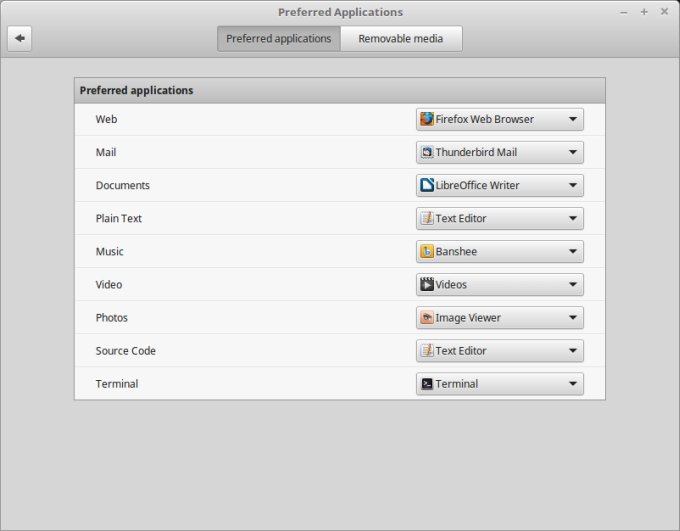Click the back arrow button
The width and height of the screenshot is (680, 531).
coord(19,38)
